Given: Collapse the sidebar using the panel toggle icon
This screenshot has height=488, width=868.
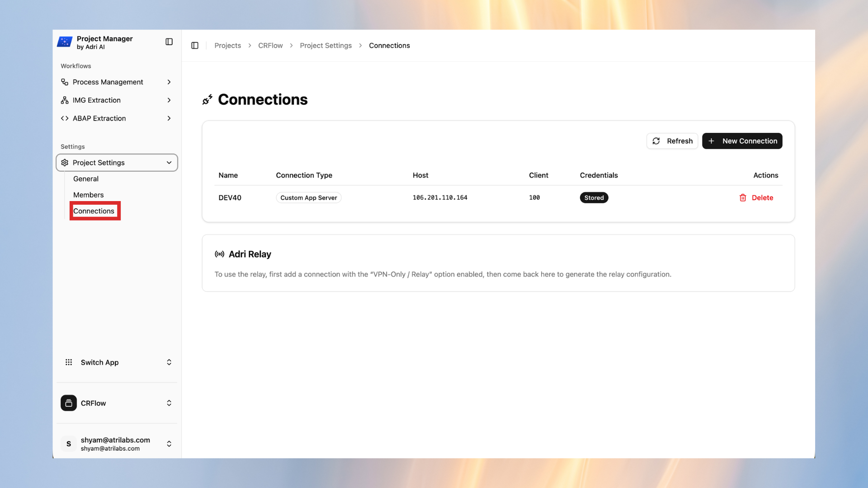Looking at the screenshot, I should click(x=169, y=42).
